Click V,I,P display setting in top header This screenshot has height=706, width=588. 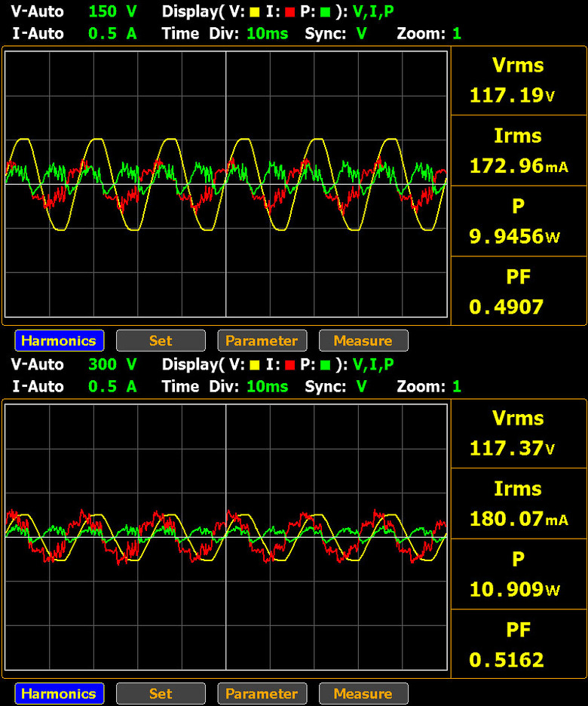point(373,12)
